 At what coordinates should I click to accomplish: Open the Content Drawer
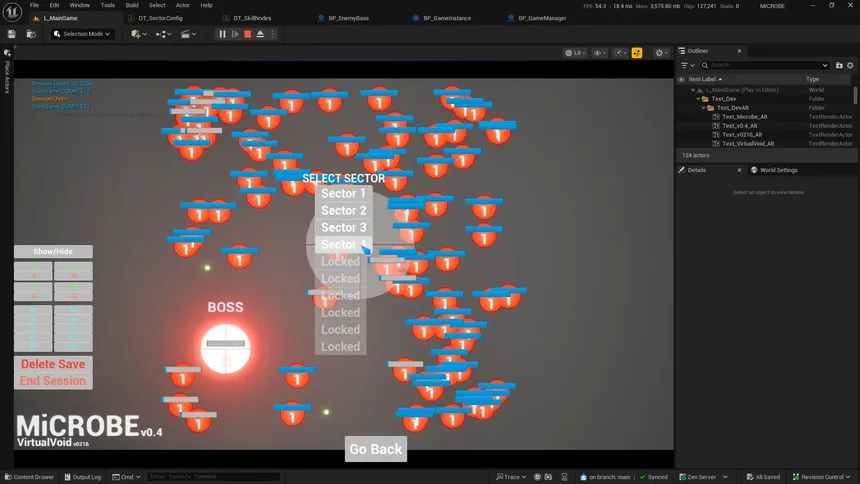[x=29, y=477]
